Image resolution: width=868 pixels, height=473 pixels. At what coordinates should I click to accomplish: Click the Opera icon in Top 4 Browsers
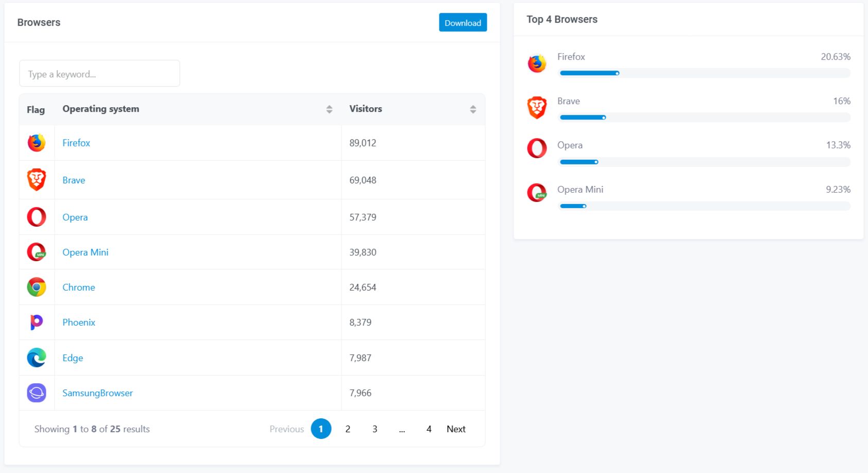coord(537,148)
